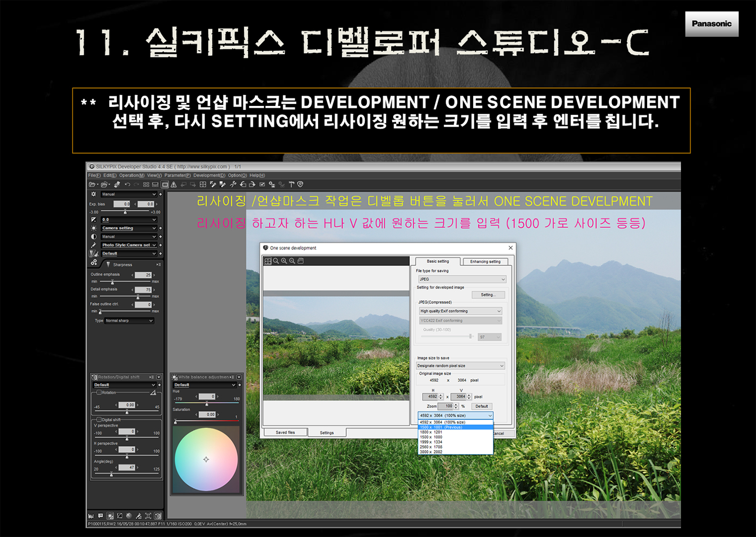Click the Setting... button
This screenshot has width=756, height=537.
pyautogui.click(x=487, y=295)
